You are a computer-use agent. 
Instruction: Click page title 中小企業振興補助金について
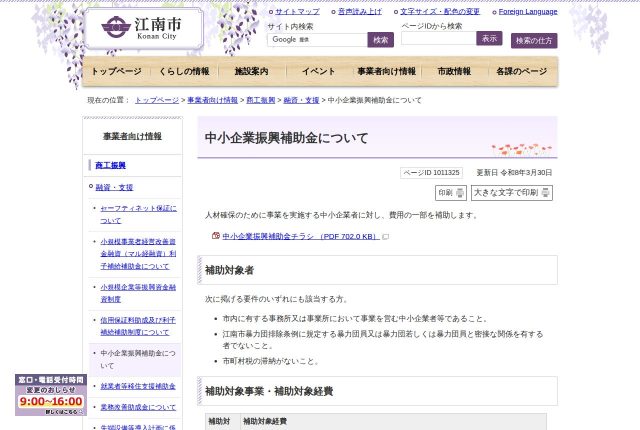[x=286, y=138]
